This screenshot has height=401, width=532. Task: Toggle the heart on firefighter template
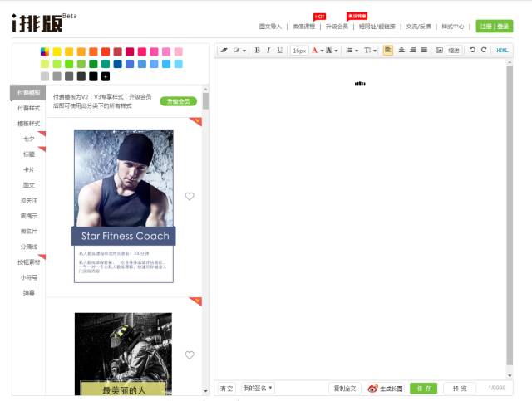click(190, 355)
